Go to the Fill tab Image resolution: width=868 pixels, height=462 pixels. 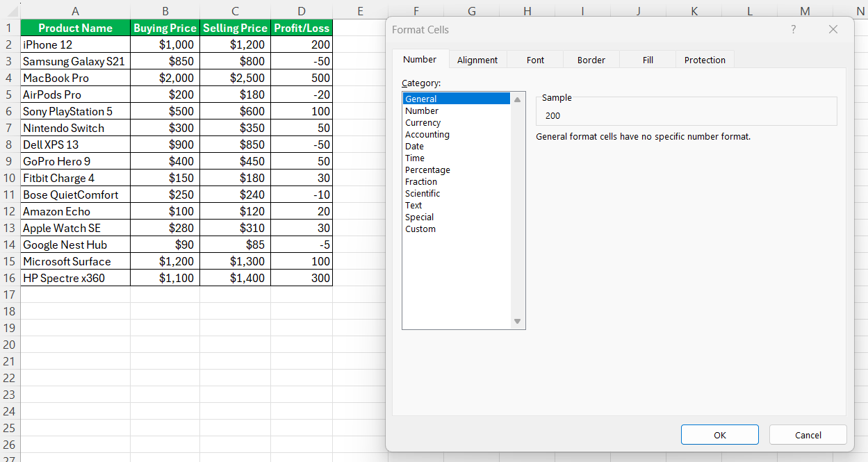click(x=648, y=60)
